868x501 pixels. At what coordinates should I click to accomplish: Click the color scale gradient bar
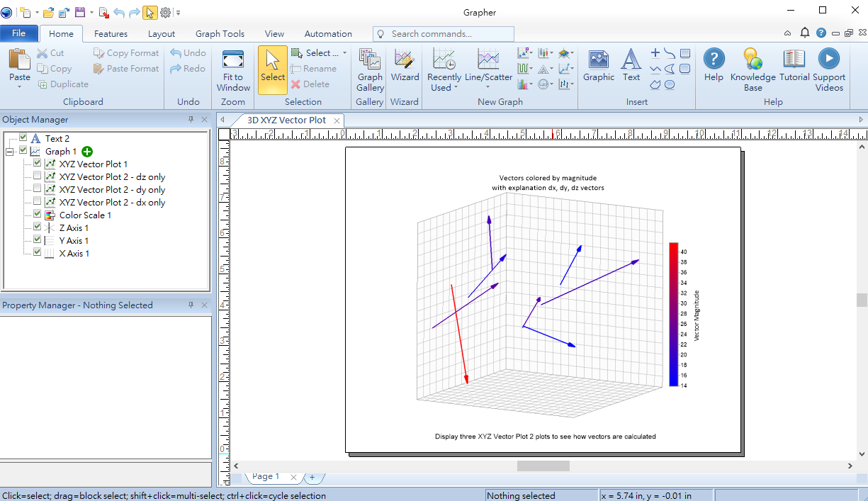[x=673, y=314]
